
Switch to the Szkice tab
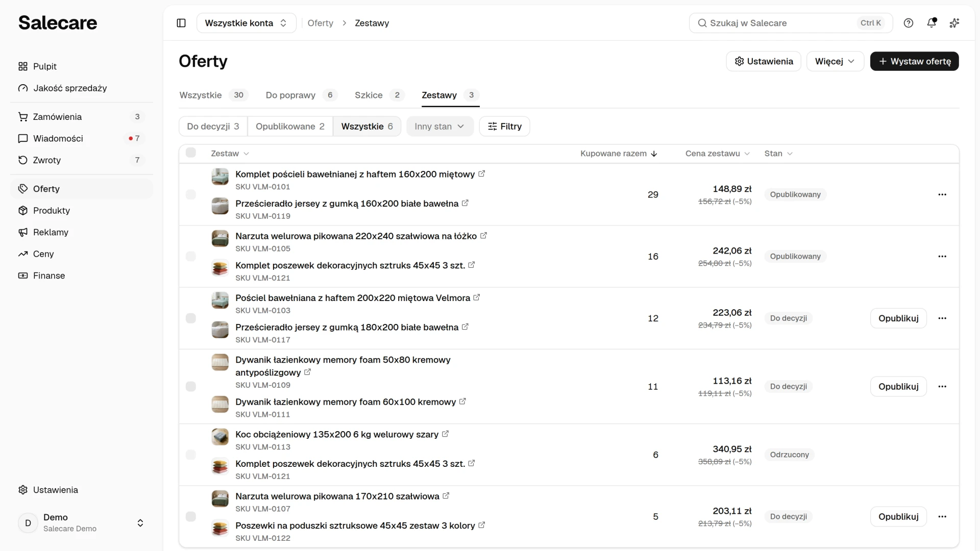tap(379, 95)
